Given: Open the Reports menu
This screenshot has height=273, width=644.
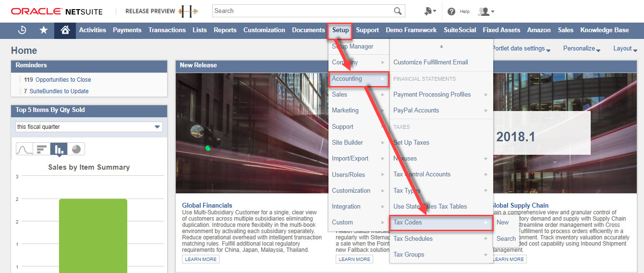Looking at the screenshot, I should (225, 30).
